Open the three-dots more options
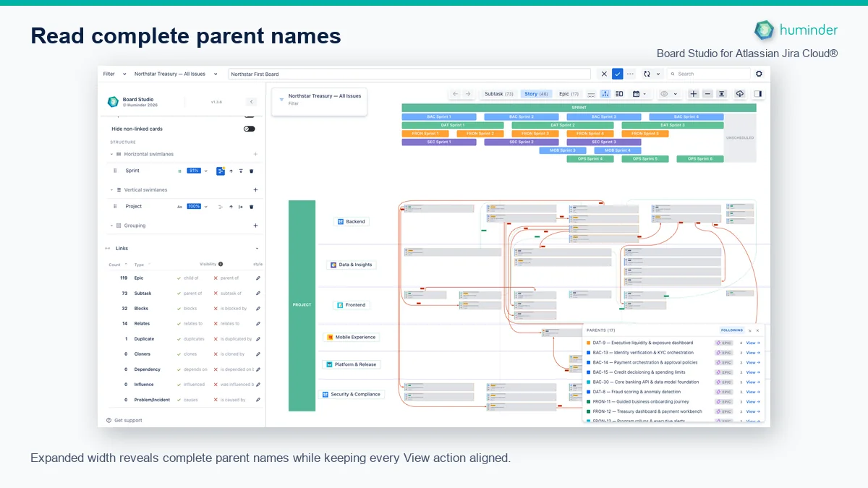 click(x=630, y=74)
